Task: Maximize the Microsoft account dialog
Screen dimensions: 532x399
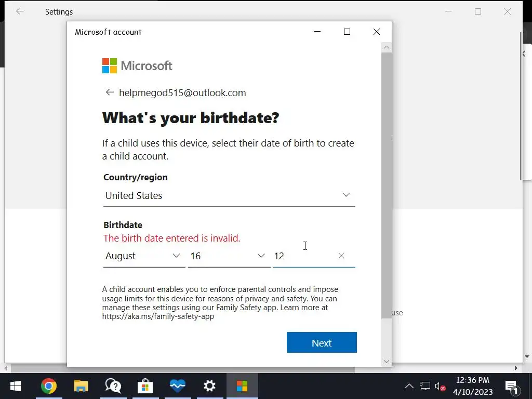Action: [x=347, y=32]
